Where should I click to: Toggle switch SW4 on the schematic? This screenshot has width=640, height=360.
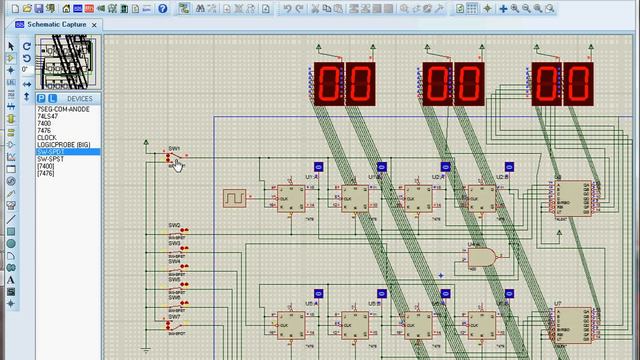[x=178, y=269]
